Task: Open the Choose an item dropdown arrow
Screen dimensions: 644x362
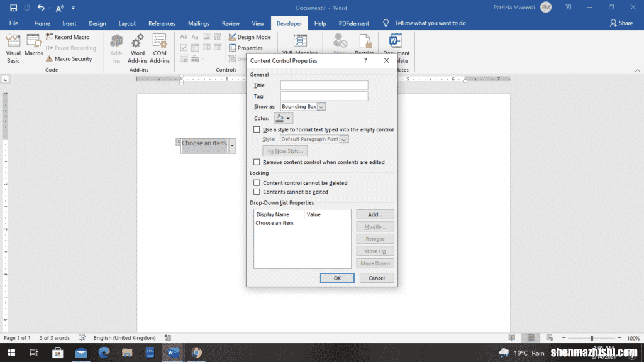Action: [232, 146]
